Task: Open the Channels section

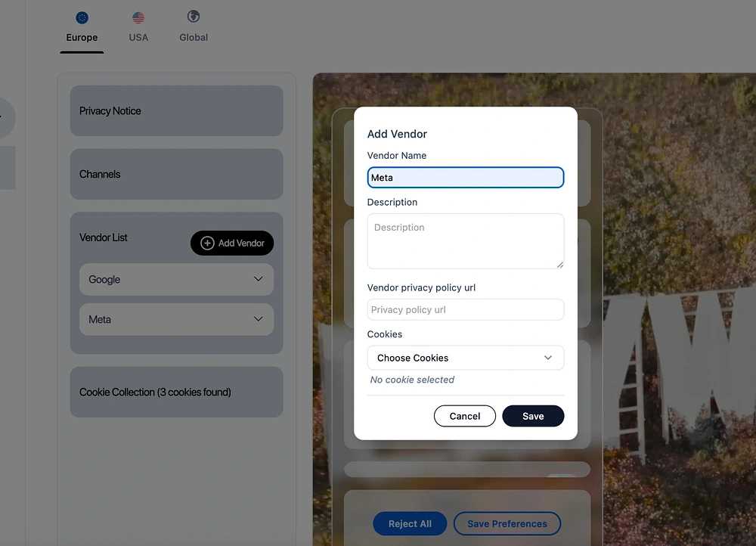Action: point(176,174)
